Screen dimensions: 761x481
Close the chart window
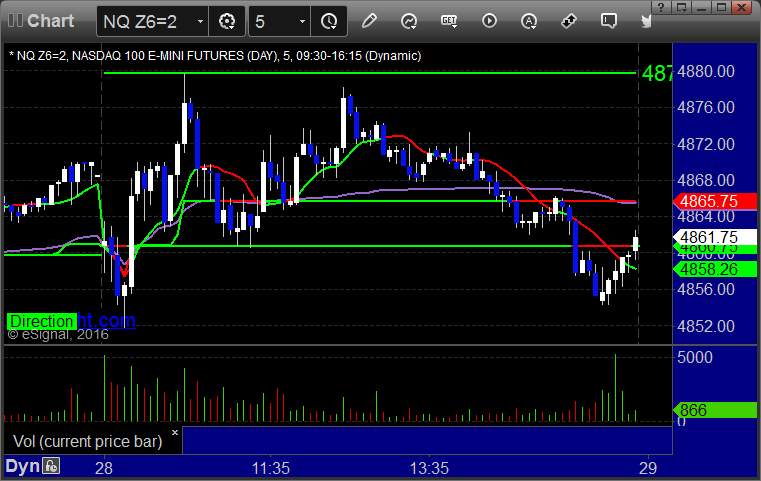(x=742, y=7)
